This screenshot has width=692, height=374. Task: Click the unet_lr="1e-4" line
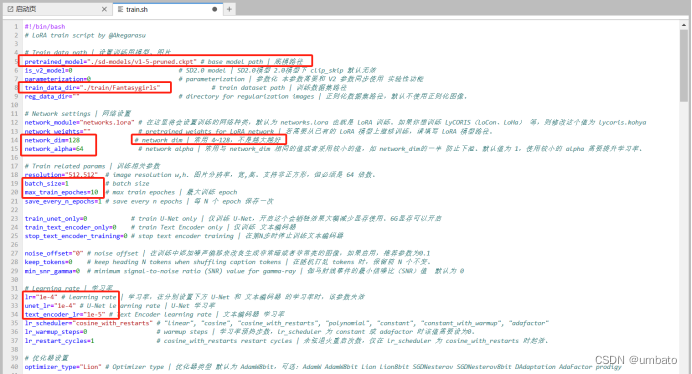pyautogui.click(x=50, y=306)
